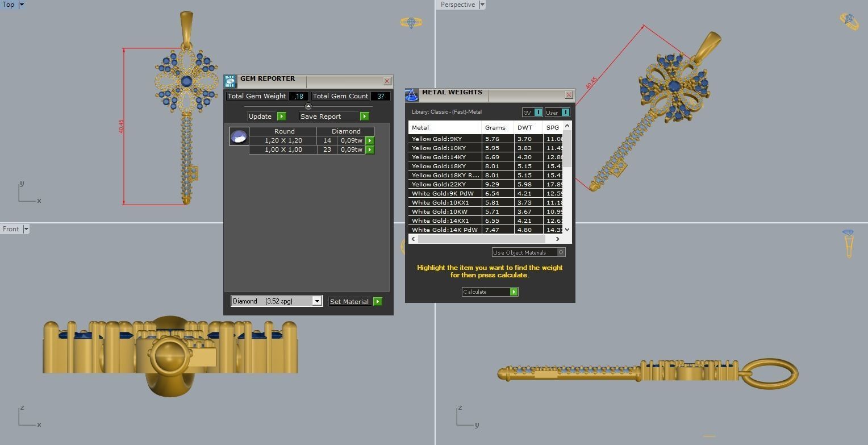This screenshot has width=868, height=445.
Task: Select the Yellow Gold:10KY row
Action: click(x=486, y=148)
